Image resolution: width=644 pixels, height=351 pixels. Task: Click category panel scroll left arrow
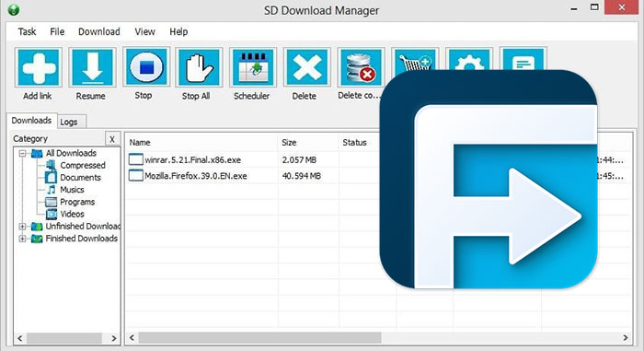19,338
